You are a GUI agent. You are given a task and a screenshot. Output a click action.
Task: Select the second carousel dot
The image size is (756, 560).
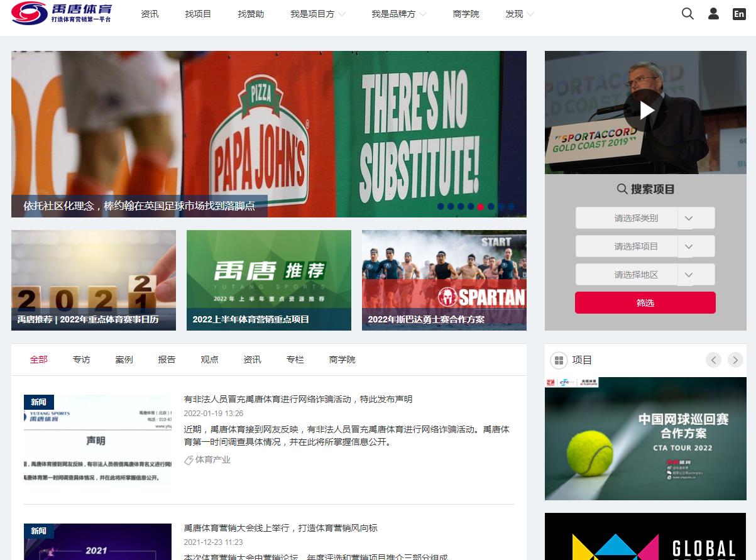pos(451,206)
